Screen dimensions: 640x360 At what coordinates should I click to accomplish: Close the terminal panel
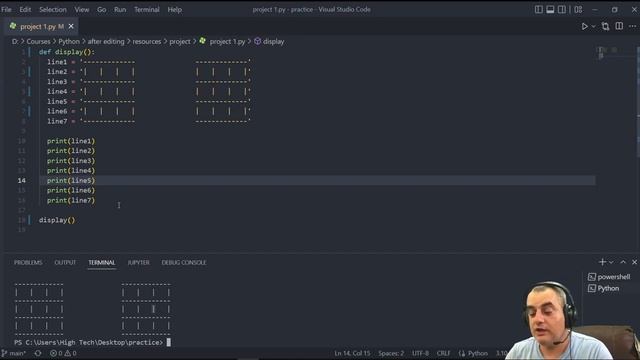click(x=634, y=262)
